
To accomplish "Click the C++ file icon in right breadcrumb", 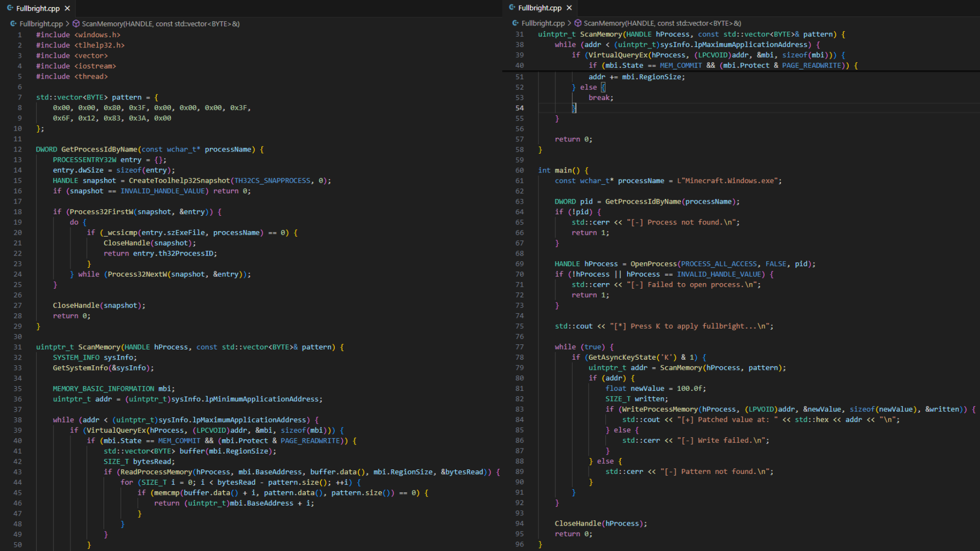I will tap(516, 23).
